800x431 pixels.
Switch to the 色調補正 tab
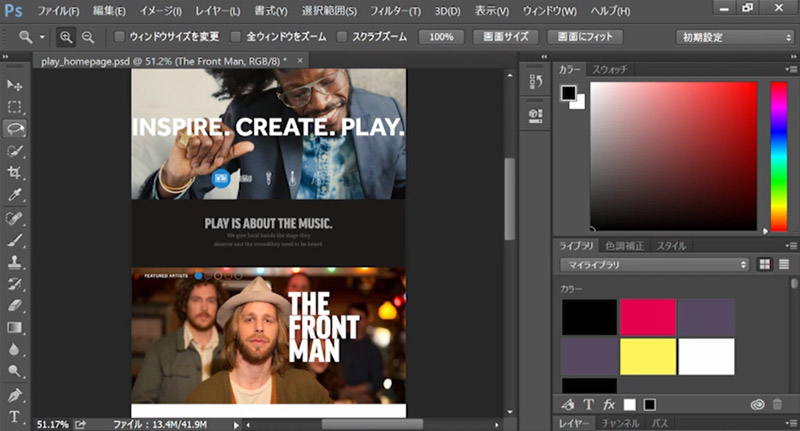click(x=624, y=246)
